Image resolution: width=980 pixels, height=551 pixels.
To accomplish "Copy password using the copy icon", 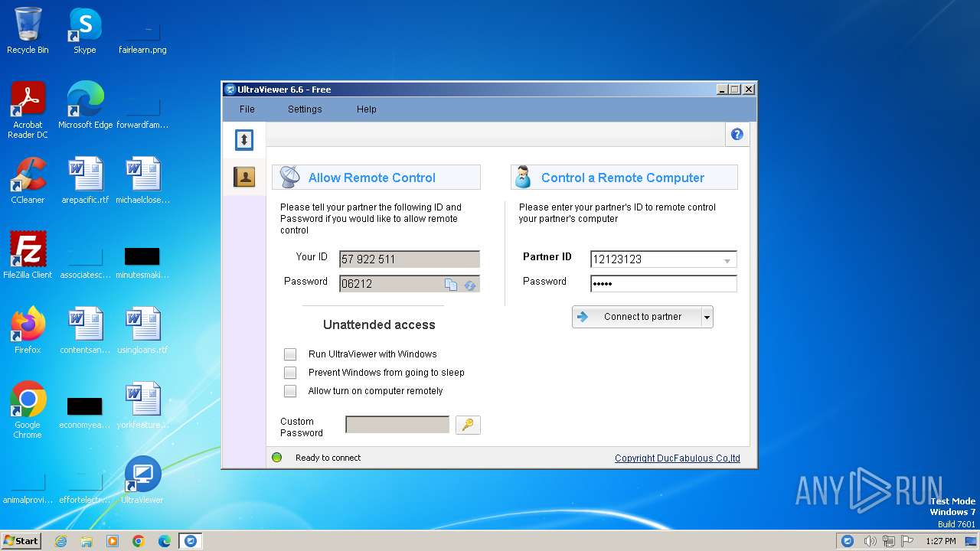I will click(451, 285).
